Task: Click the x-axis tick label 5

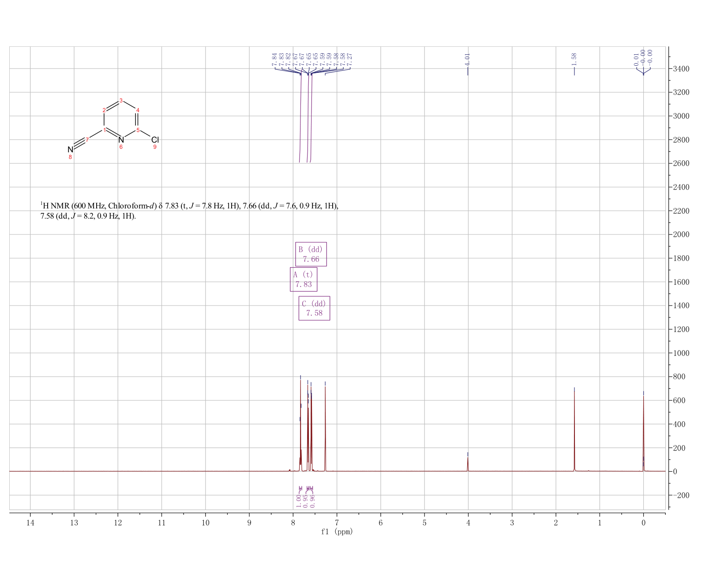Action: [x=424, y=523]
